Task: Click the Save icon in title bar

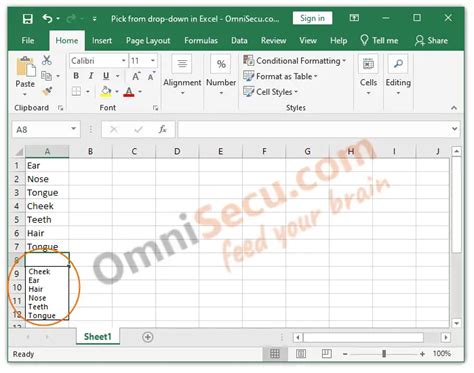Action: [x=27, y=19]
